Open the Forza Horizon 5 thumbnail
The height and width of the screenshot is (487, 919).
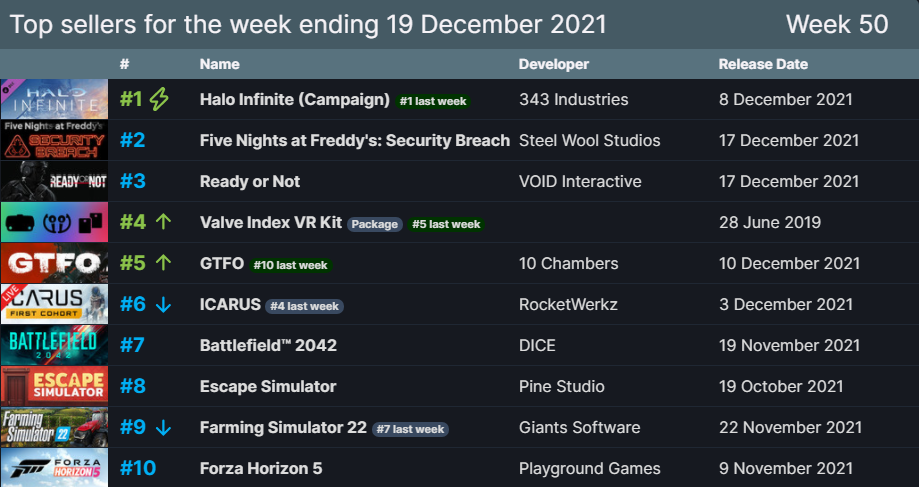point(55,468)
